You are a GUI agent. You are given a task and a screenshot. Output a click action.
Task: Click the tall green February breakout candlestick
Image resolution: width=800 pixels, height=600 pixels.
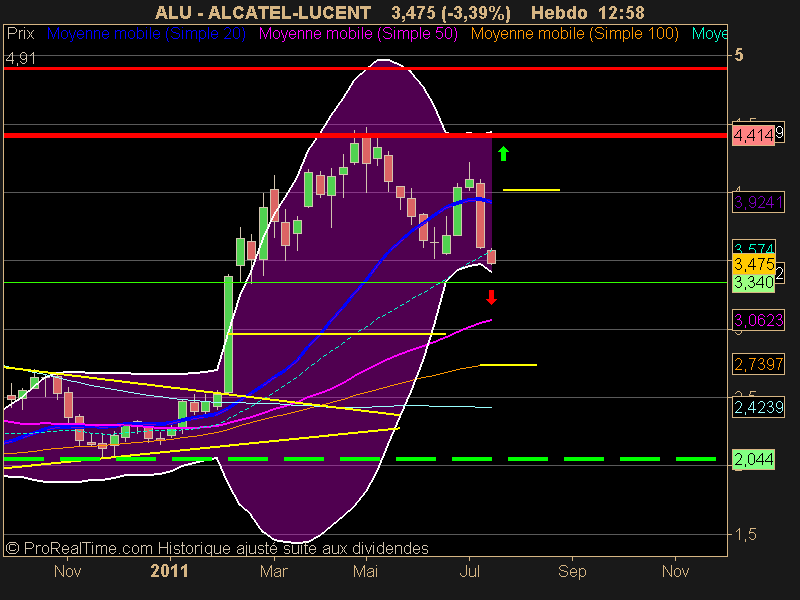click(x=229, y=334)
